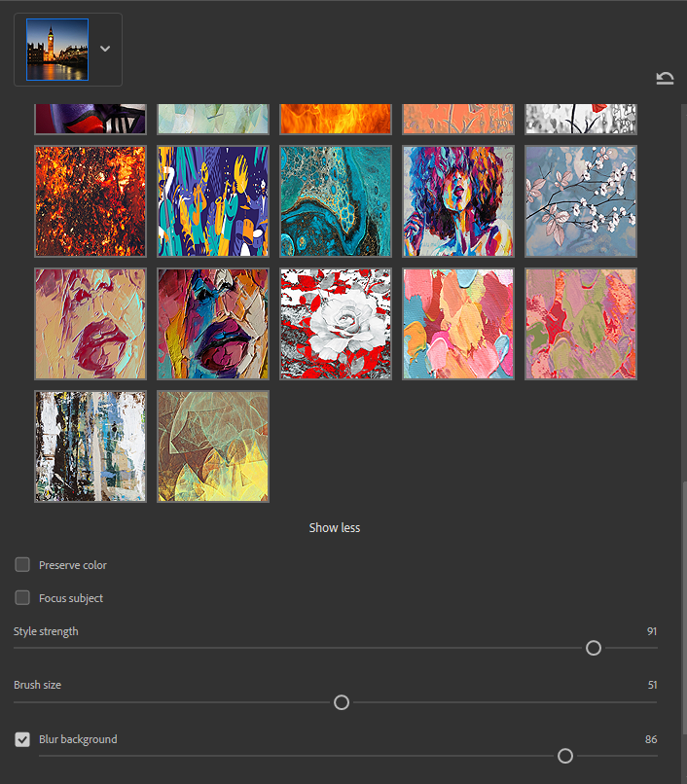Apply the jazz musicians illustration style
The image size is (687, 784).
point(213,201)
